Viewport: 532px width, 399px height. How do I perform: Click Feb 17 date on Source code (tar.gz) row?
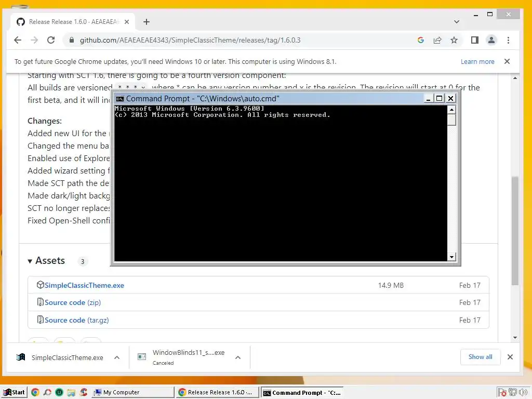[470, 320]
